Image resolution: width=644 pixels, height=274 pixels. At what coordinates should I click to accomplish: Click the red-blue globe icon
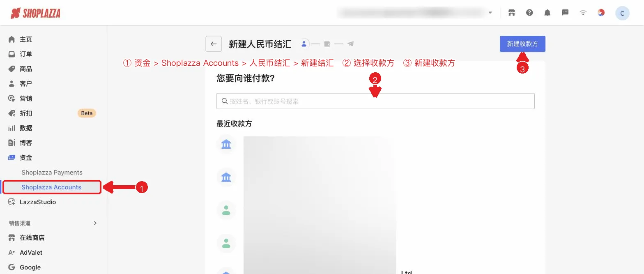[x=601, y=13]
